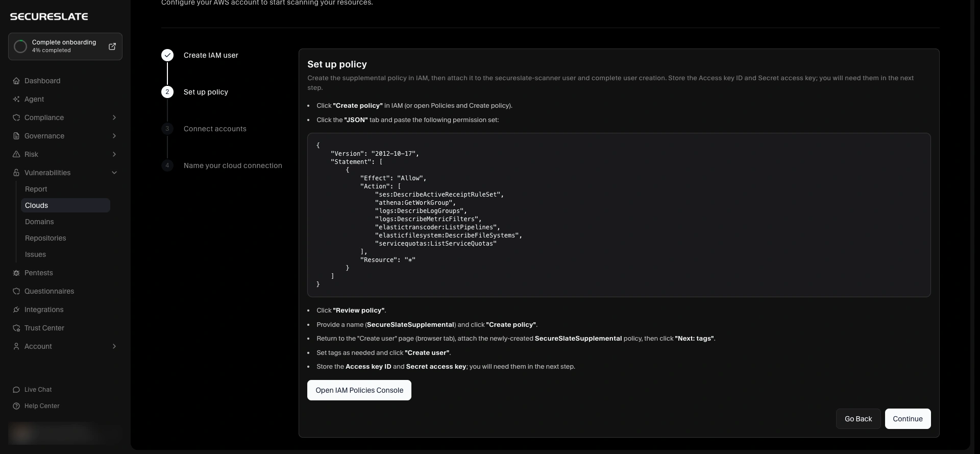
Task: Open Help Center link
Action: [42, 406]
